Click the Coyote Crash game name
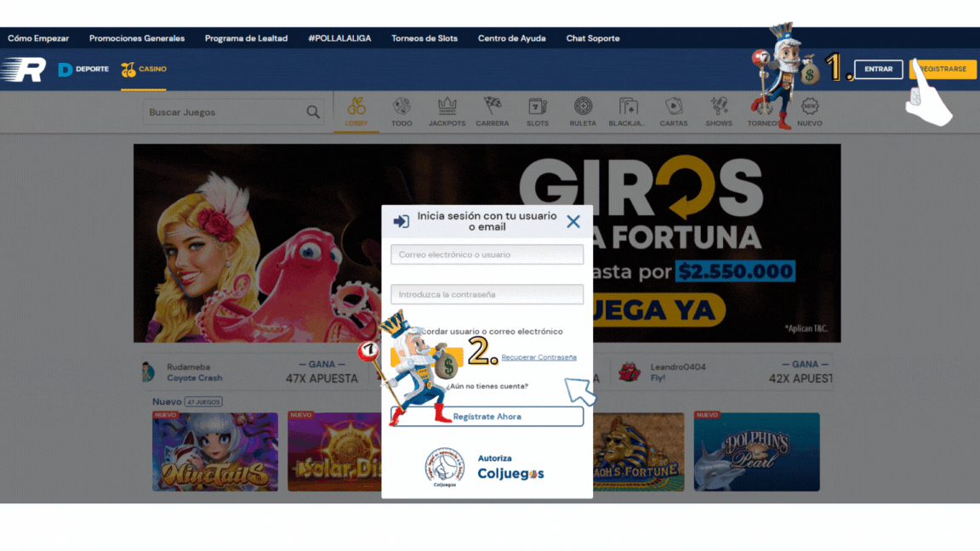Screen dimensions: 980x551 coord(194,378)
